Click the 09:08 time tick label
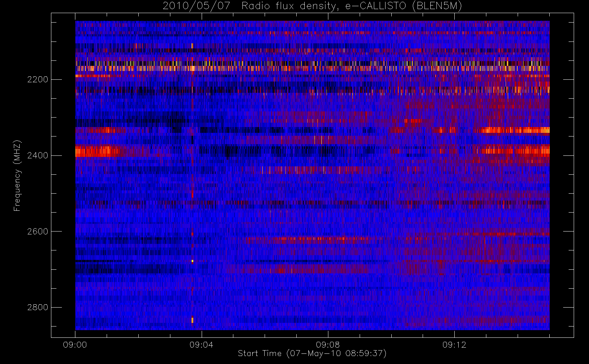The width and height of the screenshot is (589, 364). point(328,345)
